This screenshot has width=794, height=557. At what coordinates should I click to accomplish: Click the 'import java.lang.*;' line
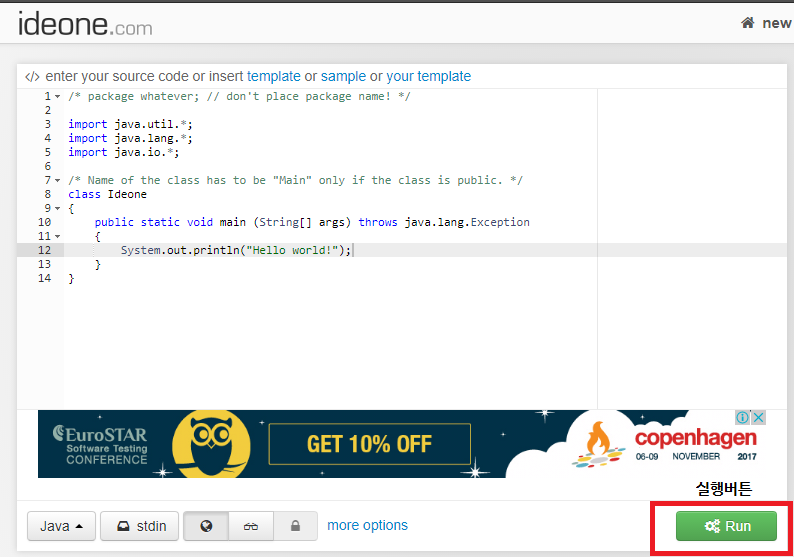[130, 138]
